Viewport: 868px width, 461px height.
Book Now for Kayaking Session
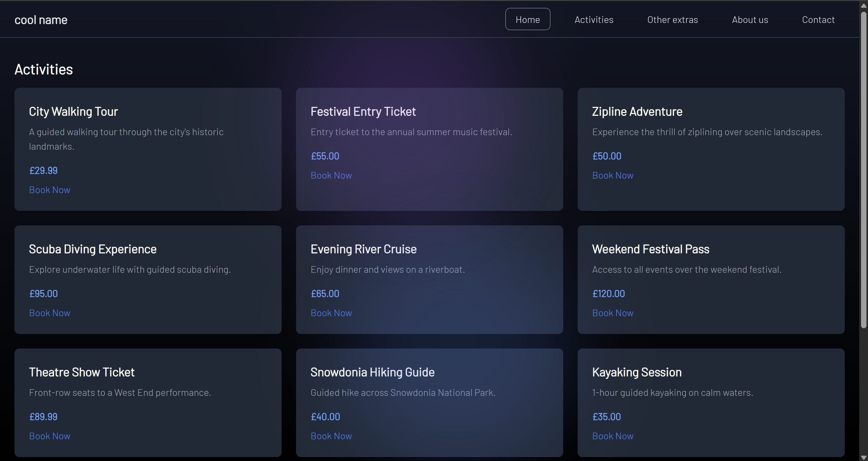click(x=613, y=436)
